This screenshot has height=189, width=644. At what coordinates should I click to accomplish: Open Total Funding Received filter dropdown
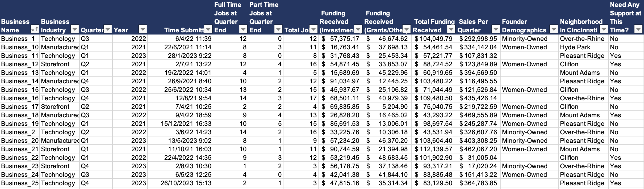tap(451, 29)
